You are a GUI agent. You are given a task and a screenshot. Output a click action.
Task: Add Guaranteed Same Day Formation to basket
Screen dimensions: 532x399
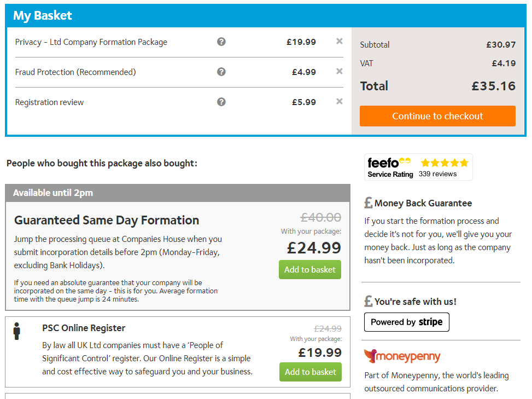pos(310,269)
